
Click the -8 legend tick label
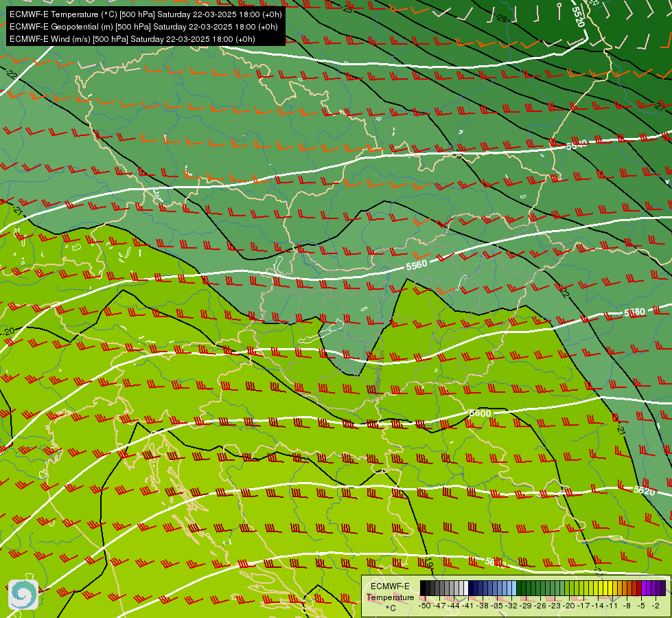[627, 606]
